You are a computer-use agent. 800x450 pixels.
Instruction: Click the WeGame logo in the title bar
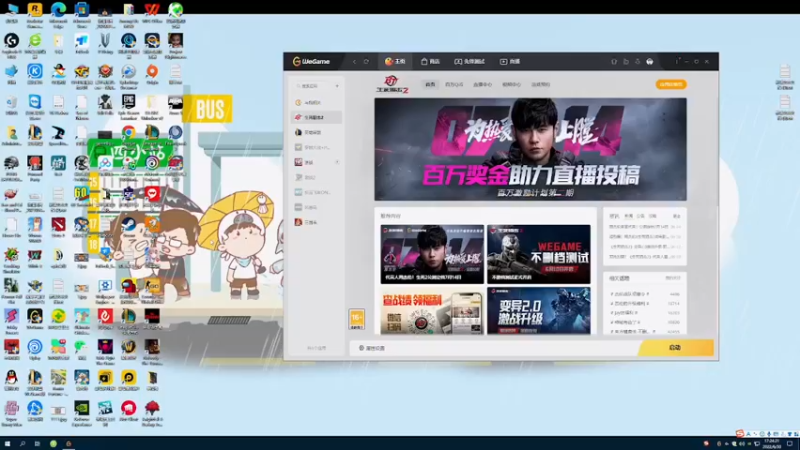pos(312,61)
